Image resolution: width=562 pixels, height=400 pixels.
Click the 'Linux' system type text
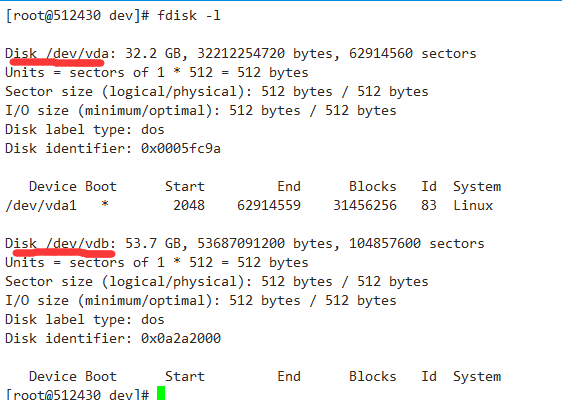point(473,206)
